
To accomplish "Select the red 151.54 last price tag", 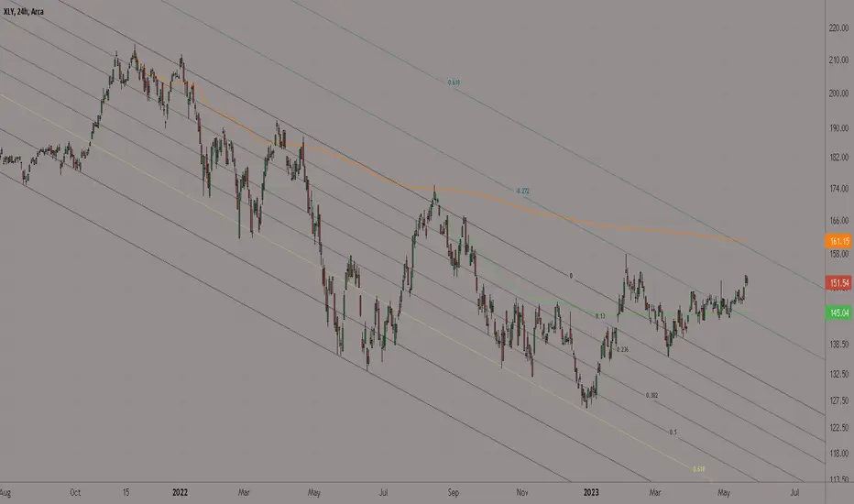I will [x=838, y=283].
